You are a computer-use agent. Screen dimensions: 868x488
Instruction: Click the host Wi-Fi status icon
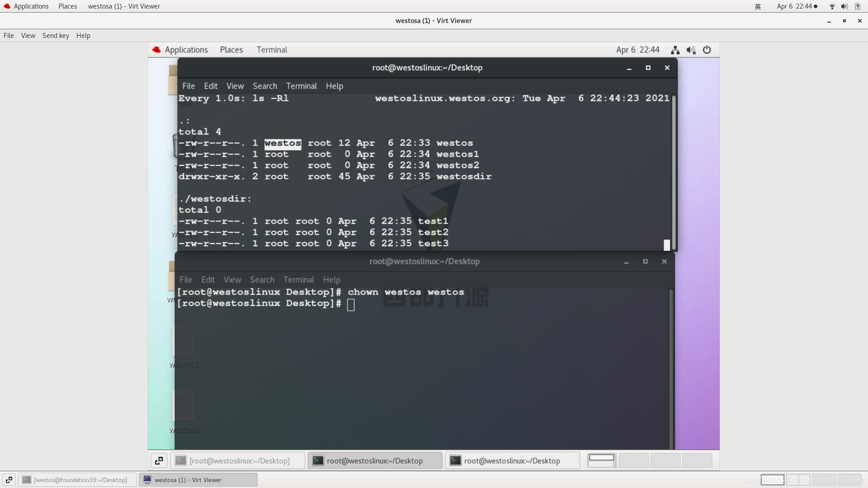point(832,6)
